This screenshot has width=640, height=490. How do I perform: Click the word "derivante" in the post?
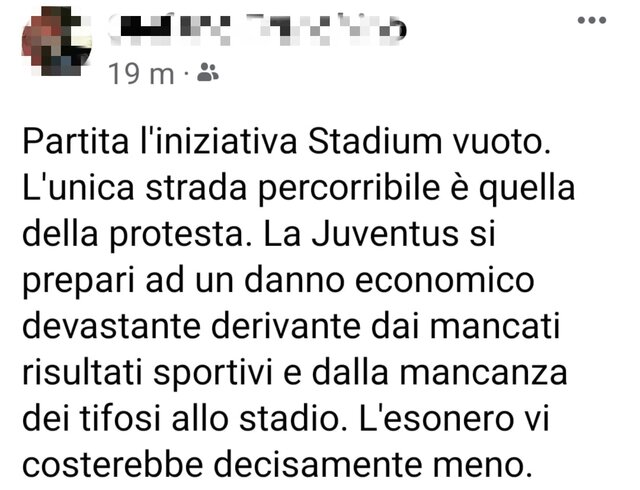coord(286,327)
